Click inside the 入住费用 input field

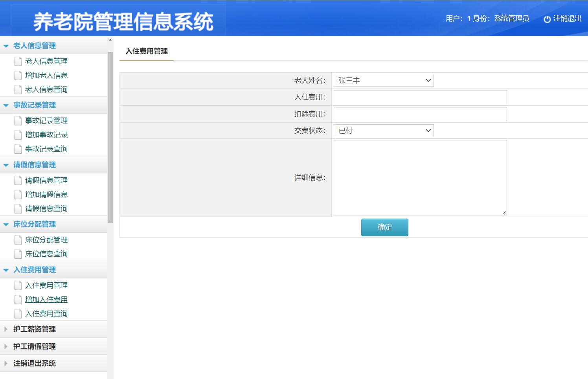(420, 97)
